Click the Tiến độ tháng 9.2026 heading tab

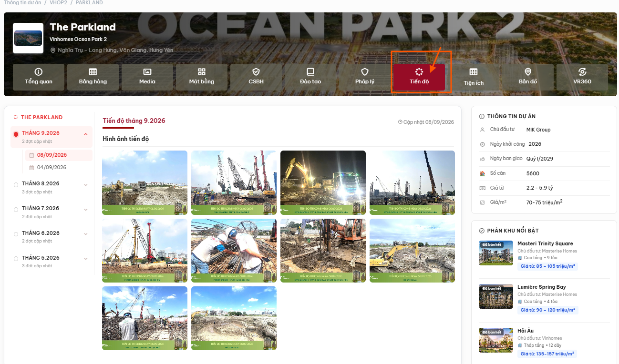(134, 121)
